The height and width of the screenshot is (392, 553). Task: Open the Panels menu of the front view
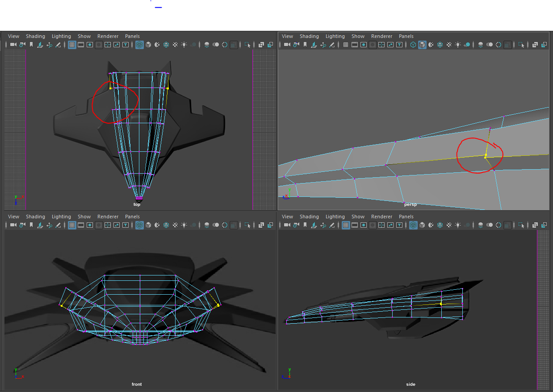[x=132, y=217]
